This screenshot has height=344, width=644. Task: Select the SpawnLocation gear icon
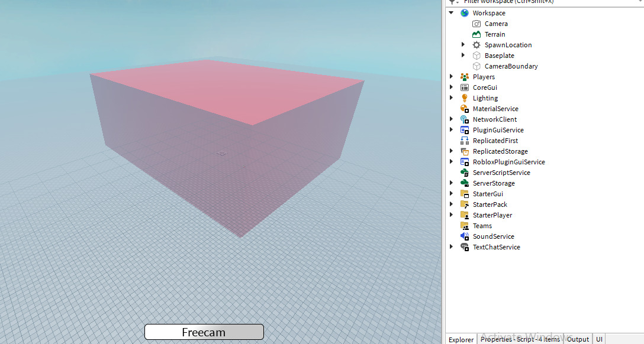click(477, 44)
